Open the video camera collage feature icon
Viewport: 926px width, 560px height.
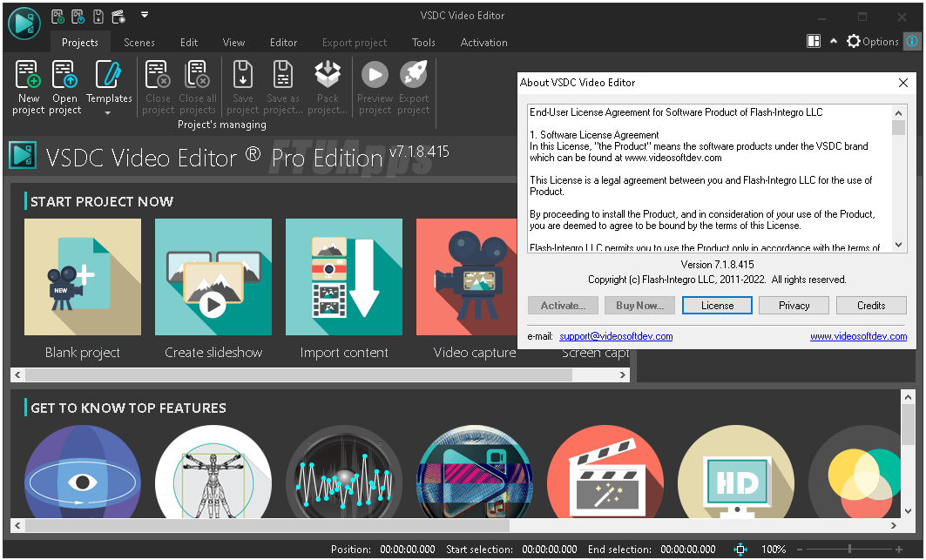475,473
